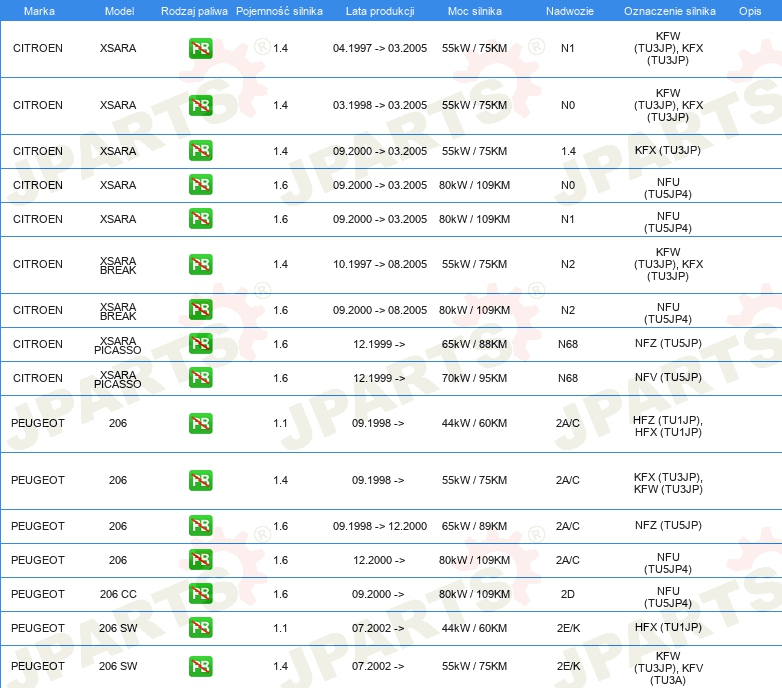
Task: Click the fuel icon in the Xsara Break 1.6 row
Action: (x=200, y=310)
